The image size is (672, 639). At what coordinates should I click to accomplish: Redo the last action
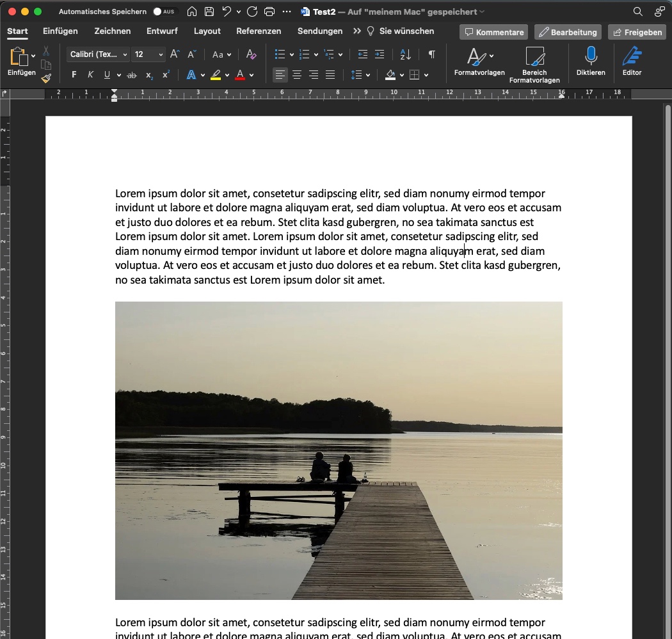tap(252, 12)
